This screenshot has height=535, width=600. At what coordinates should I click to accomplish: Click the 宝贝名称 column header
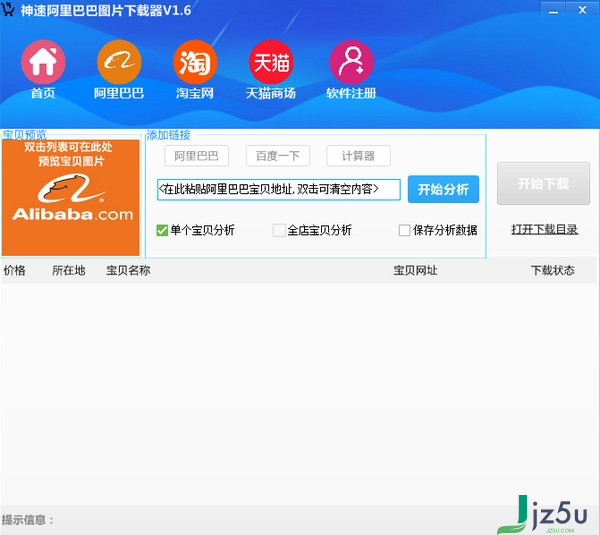point(128,271)
